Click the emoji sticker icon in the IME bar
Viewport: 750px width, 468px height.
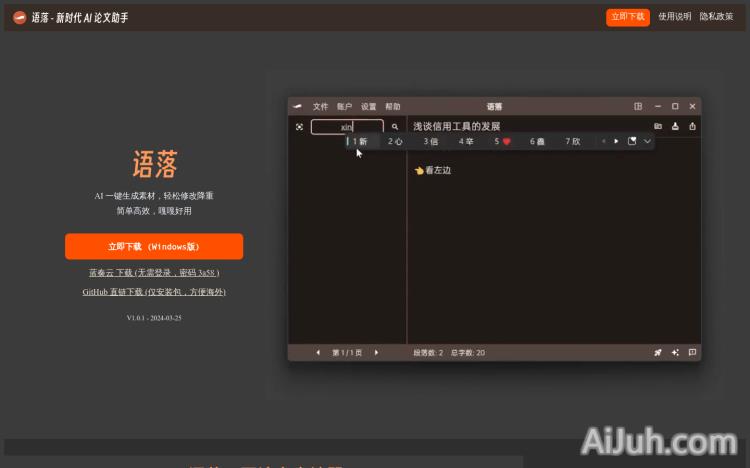[632, 141]
